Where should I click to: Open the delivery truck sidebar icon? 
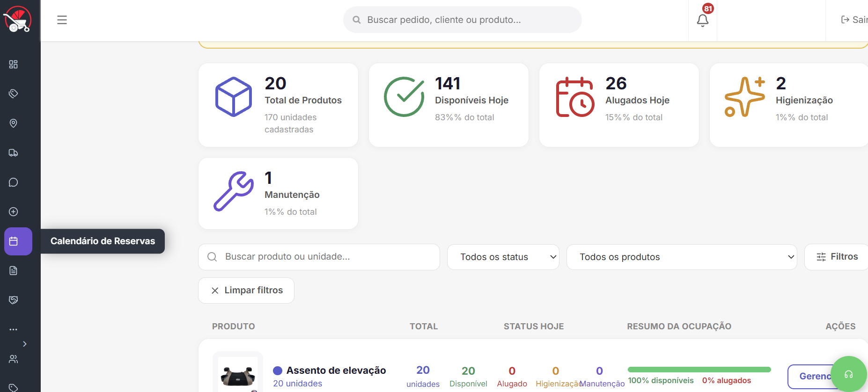pyautogui.click(x=14, y=152)
